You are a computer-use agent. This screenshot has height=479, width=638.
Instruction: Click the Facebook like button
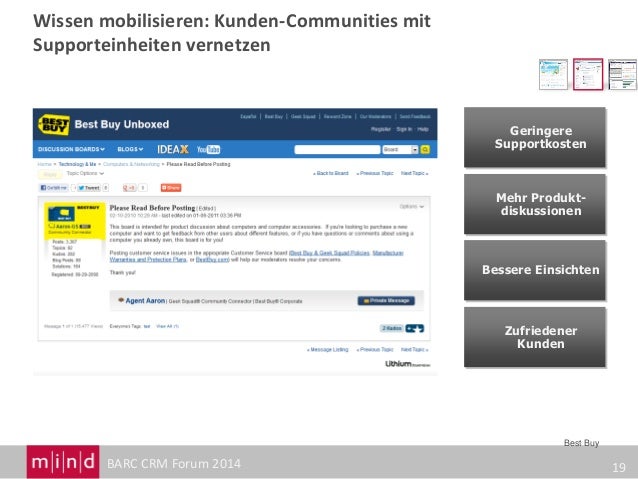[x=53, y=188]
